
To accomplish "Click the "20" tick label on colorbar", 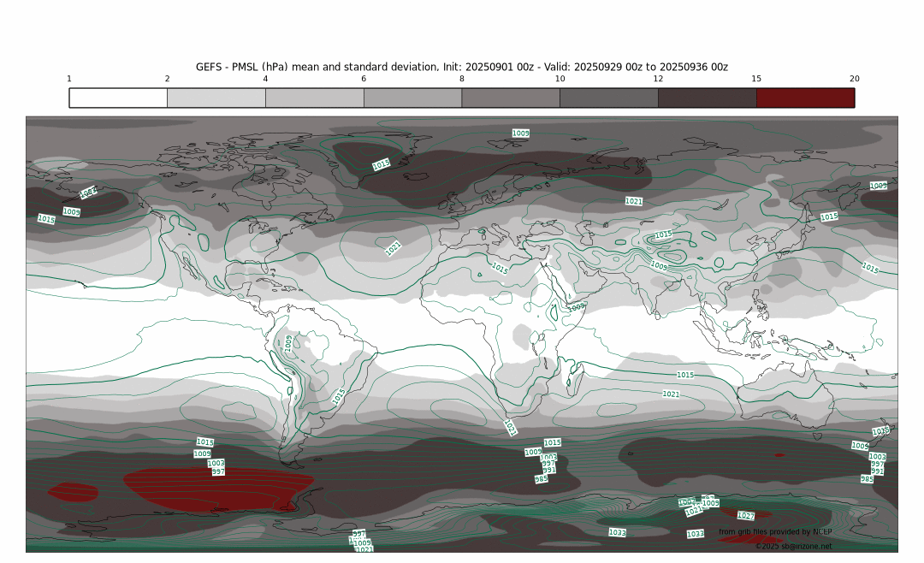I will [x=854, y=79].
